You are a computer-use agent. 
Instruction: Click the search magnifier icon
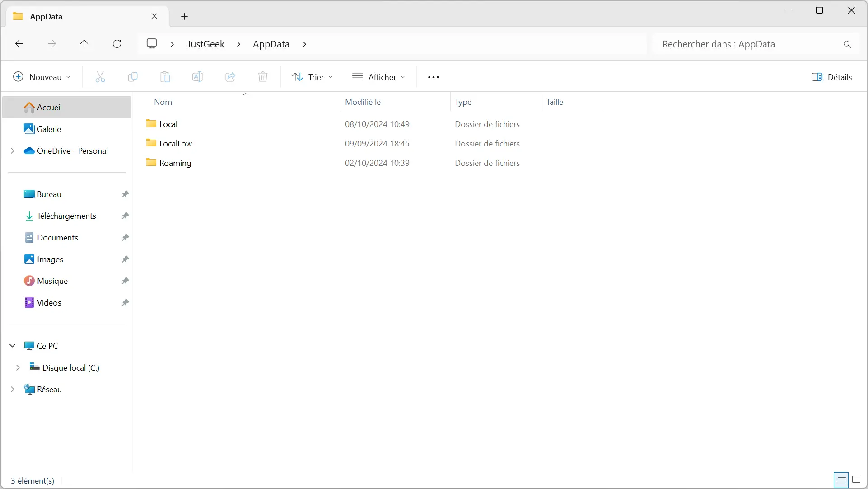pyautogui.click(x=847, y=44)
